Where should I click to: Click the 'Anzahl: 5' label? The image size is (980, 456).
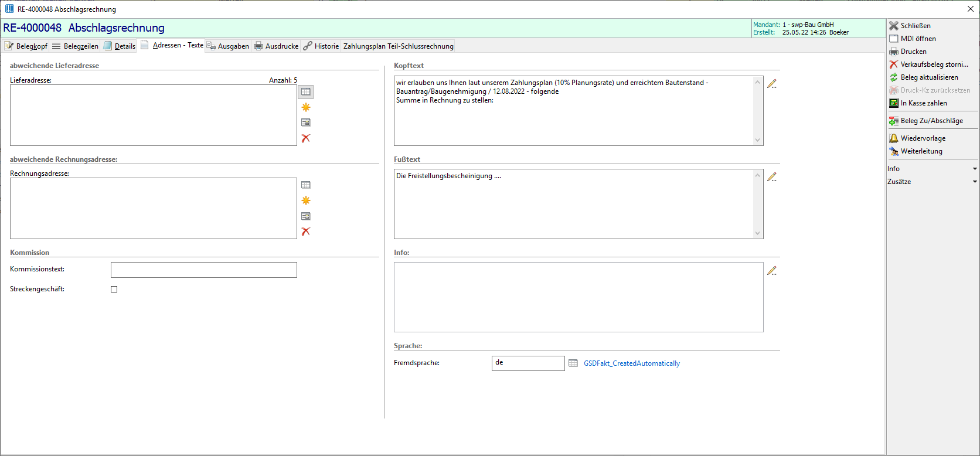(x=283, y=80)
